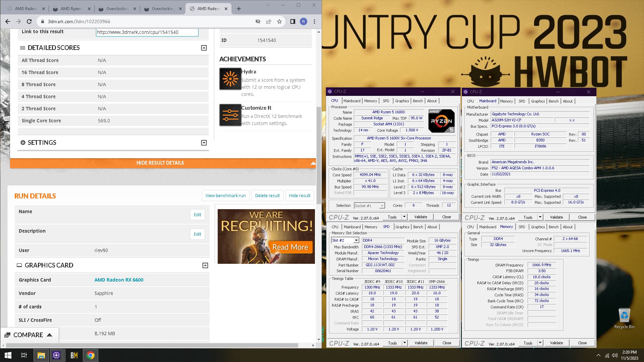Open the volume tray icon
644x362 pixels.
coord(615,355)
